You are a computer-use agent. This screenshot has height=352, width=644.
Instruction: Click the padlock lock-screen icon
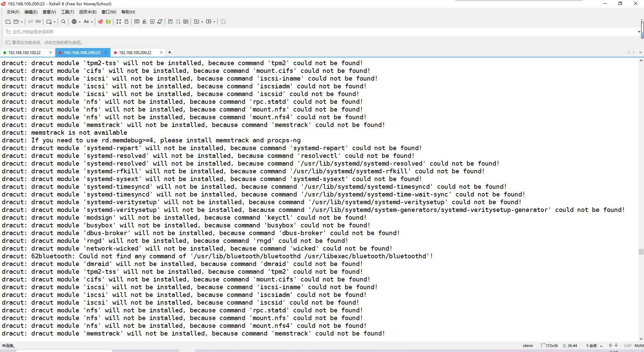coord(126,21)
